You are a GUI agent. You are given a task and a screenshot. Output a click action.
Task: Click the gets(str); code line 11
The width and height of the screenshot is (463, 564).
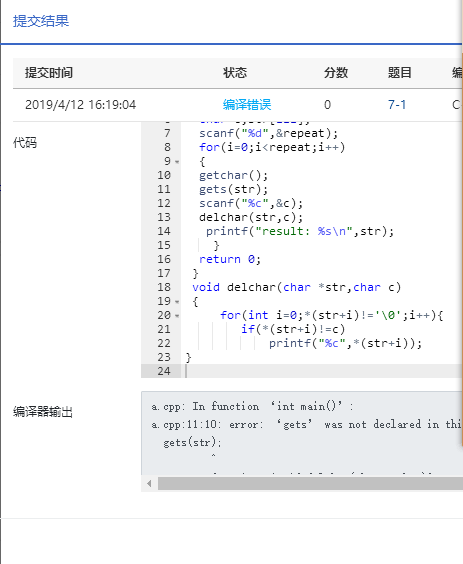coord(233,189)
